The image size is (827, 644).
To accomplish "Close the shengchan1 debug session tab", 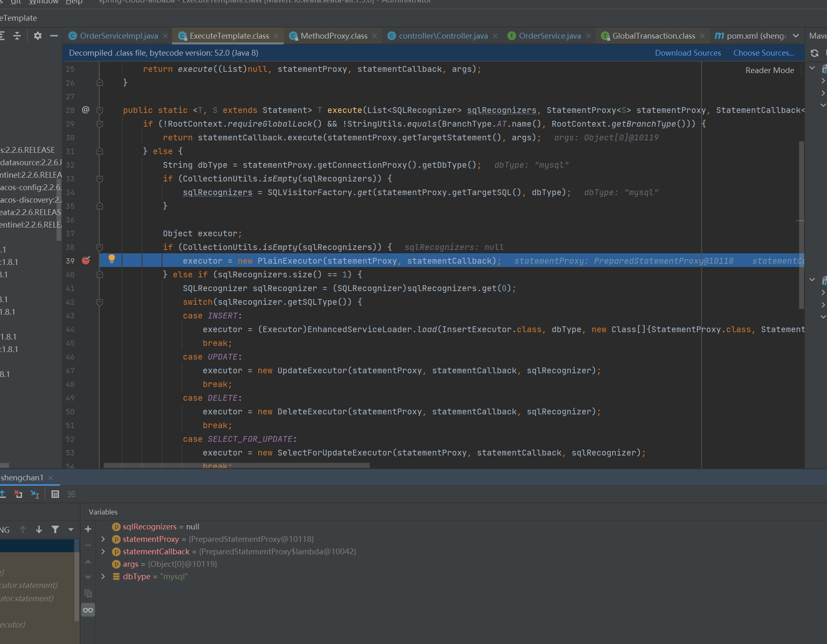I will pyautogui.click(x=51, y=478).
